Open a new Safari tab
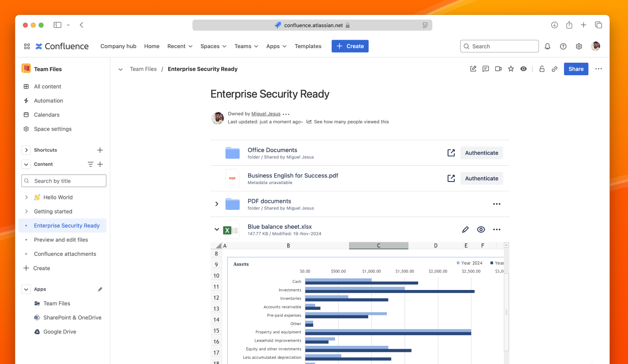The width and height of the screenshot is (628, 364). click(583, 25)
